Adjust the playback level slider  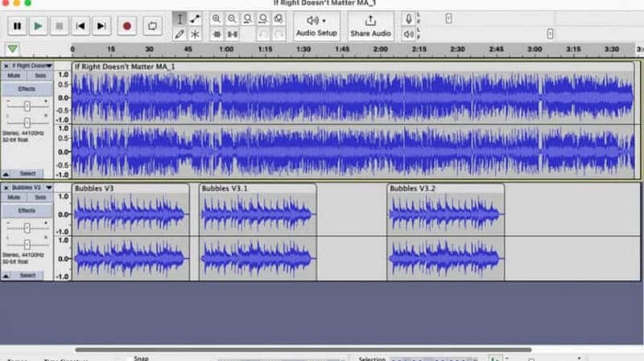tap(551, 34)
